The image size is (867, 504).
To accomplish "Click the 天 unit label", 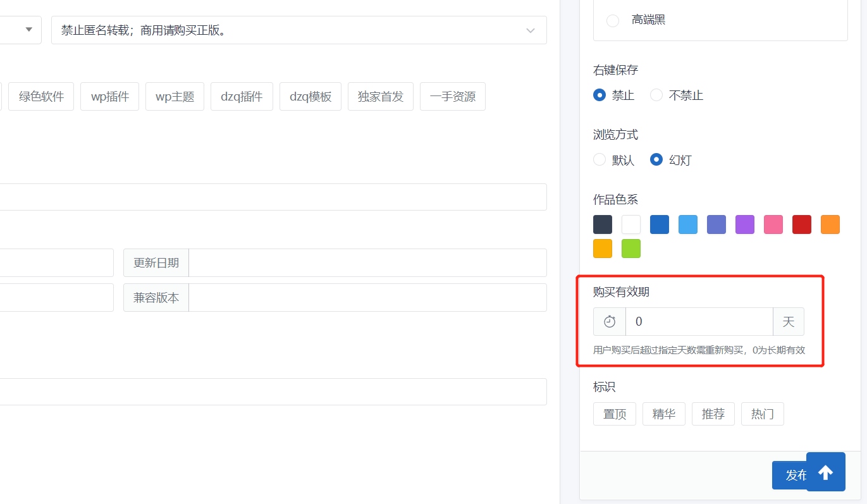I will (x=789, y=321).
